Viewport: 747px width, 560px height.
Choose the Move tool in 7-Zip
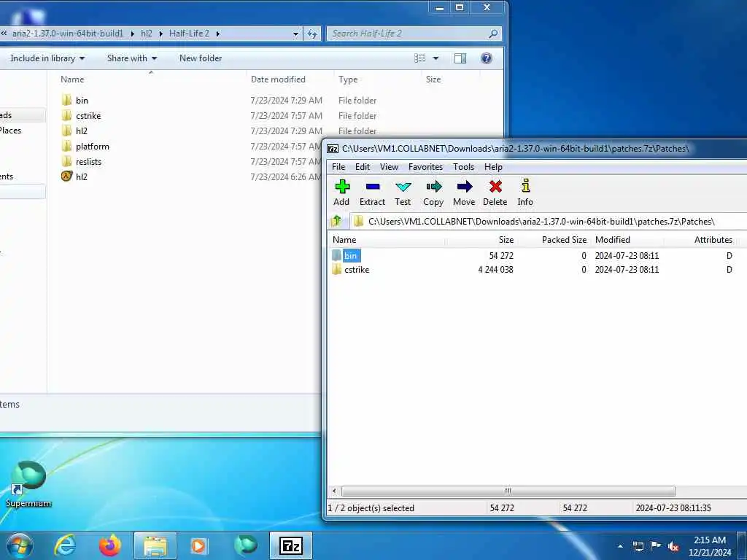[464, 192]
